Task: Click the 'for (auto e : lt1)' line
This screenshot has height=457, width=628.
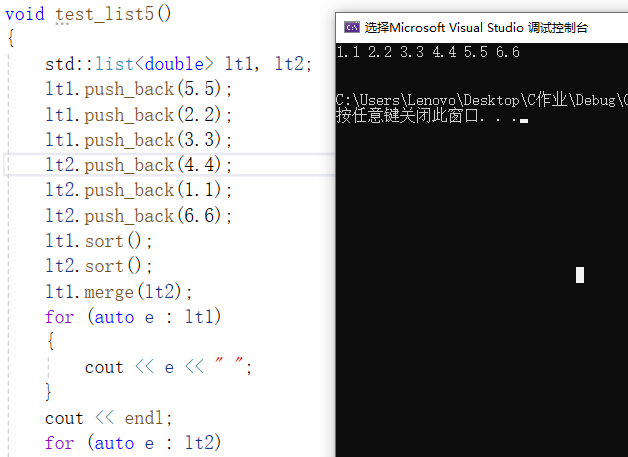Action: coord(133,317)
